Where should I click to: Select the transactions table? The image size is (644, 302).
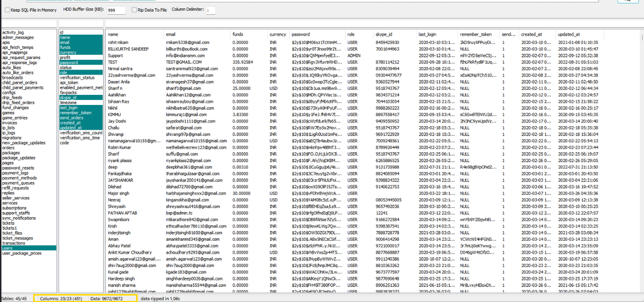point(14,243)
